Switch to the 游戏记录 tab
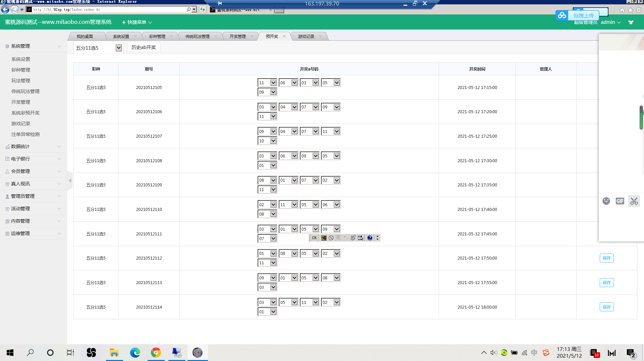The height and width of the screenshot is (361, 644). tap(306, 37)
